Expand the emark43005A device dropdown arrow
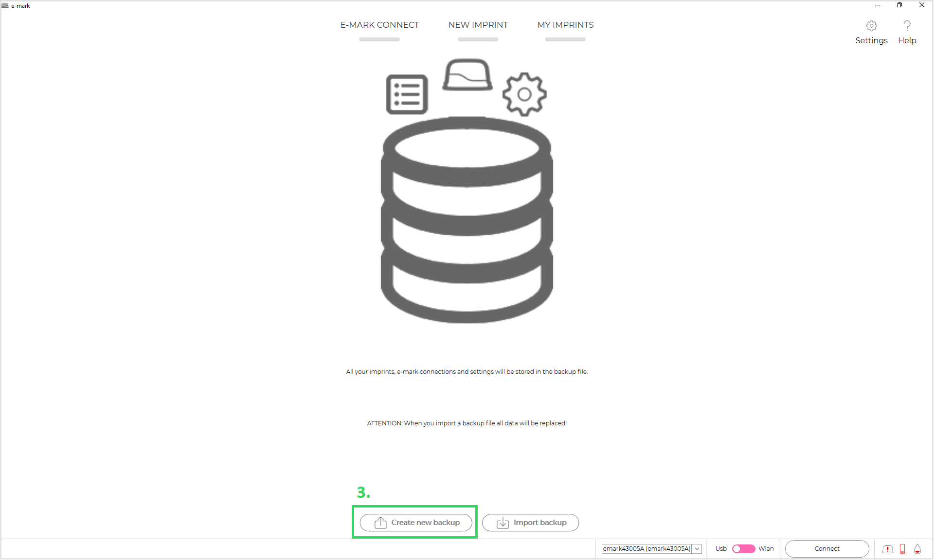Image resolution: width=934 pixels, height=560 pixels. coord(697,549)
